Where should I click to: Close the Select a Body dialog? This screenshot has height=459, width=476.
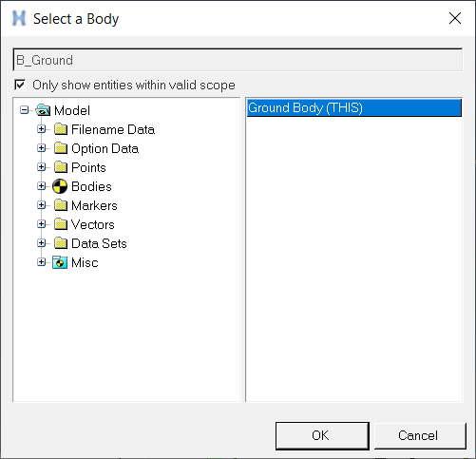point(455,18)
